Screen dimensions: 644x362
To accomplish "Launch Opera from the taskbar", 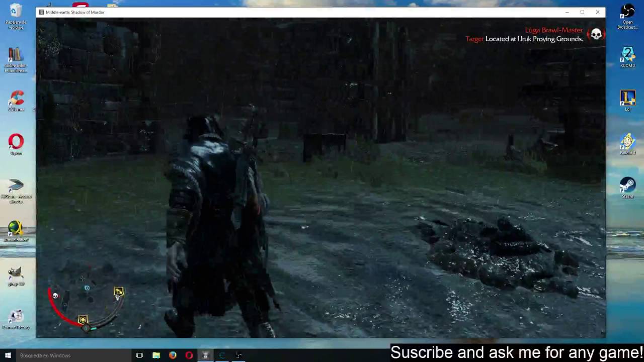I will [189, 355].
